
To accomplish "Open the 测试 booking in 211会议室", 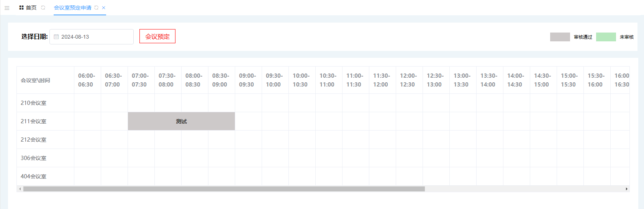I will tap(181, 121).
